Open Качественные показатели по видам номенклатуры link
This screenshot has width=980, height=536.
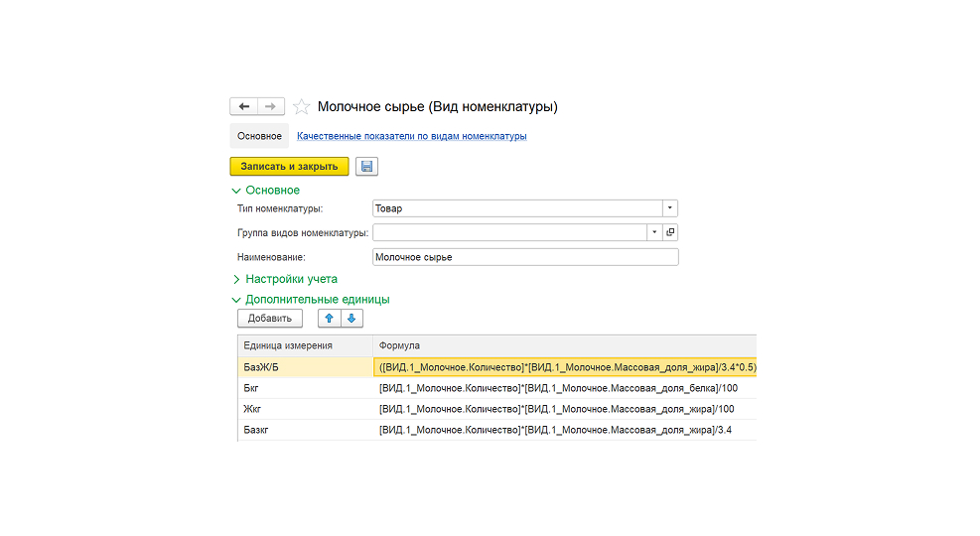412,136
